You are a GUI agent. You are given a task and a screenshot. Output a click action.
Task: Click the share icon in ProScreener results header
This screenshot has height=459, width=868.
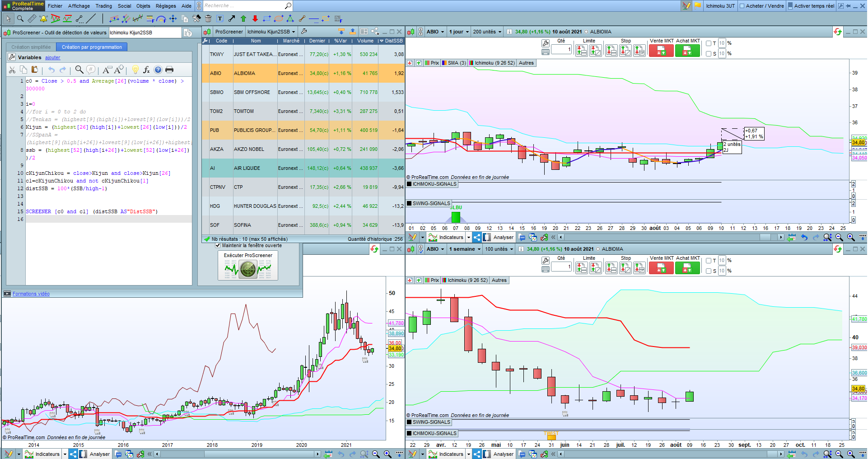(x=375, y=32)
